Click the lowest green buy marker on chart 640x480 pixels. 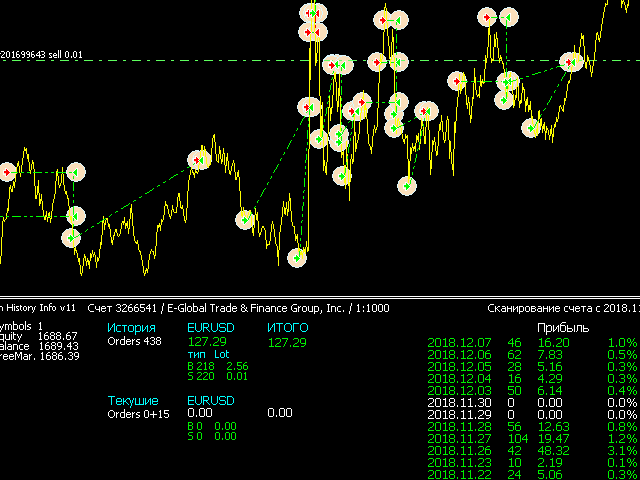click(297, 258)
